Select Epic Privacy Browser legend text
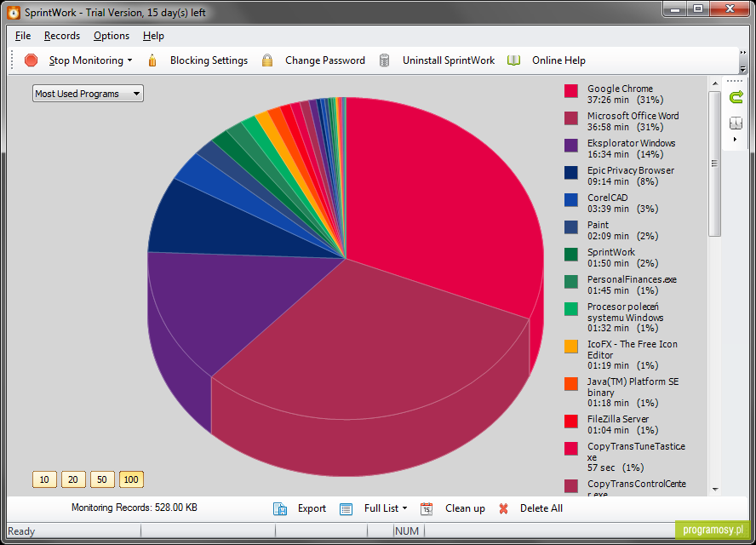 click(631, 176)
